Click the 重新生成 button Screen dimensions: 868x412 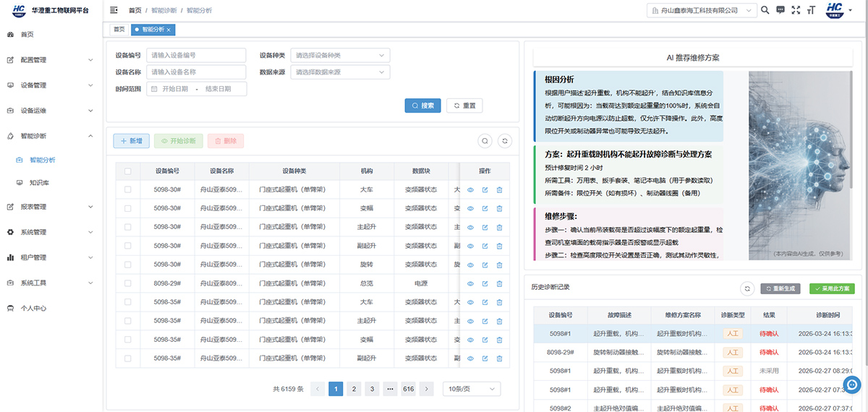(x=780, y=288)
